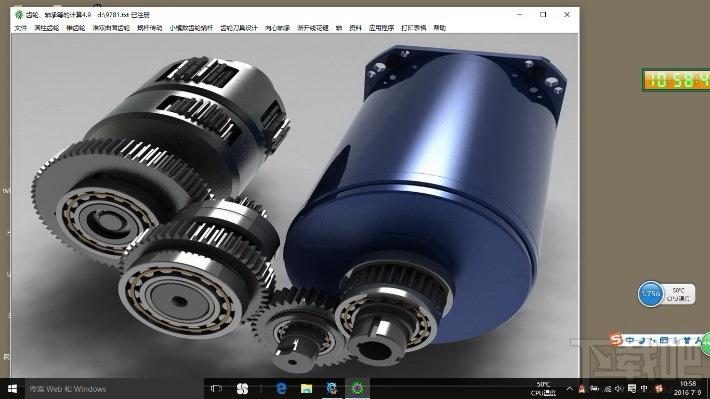Open the Sogou soft keyboard icon
Screen dimensions: 710x399
pyautogui.click(x=664, y=340)
